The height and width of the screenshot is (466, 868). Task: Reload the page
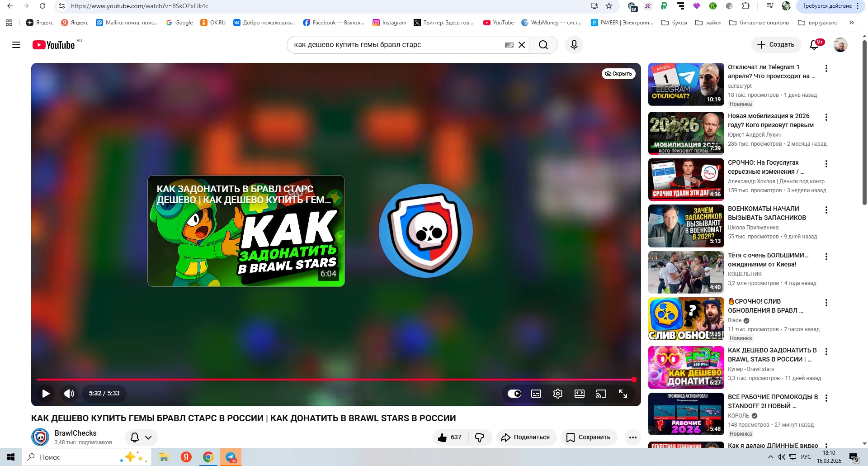click(42, 6)
